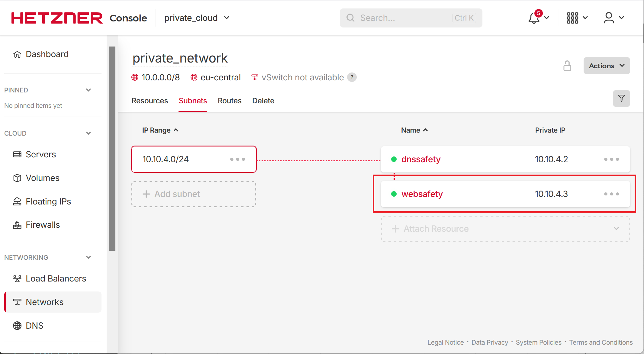This screenshot has height=354, width=644.
Task: Collapse the PINNED section
Action: [89, 90]
